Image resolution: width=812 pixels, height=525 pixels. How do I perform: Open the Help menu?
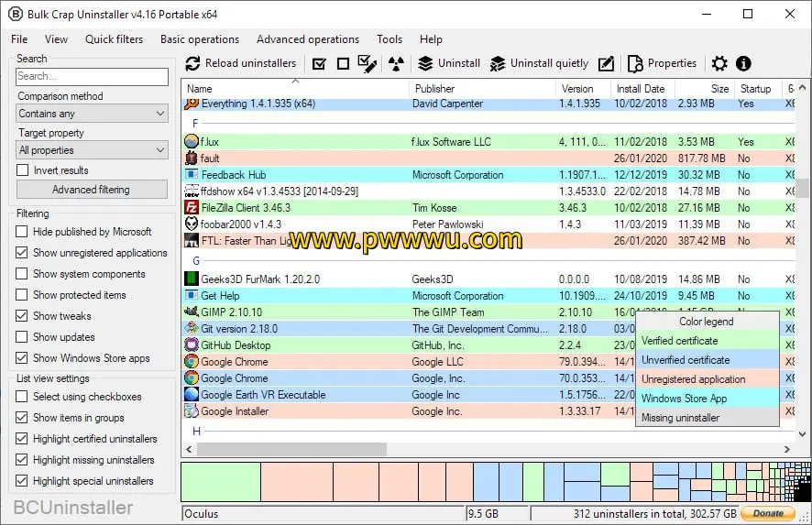coord(431,39)
